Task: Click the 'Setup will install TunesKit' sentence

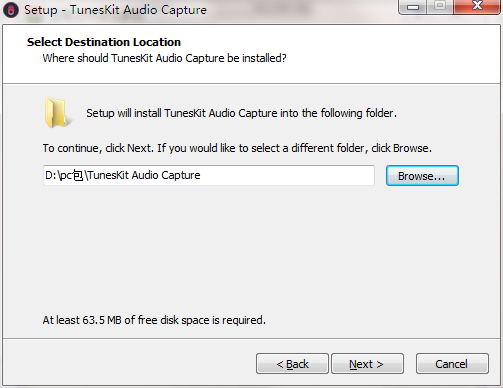Action: click(241, 113)
